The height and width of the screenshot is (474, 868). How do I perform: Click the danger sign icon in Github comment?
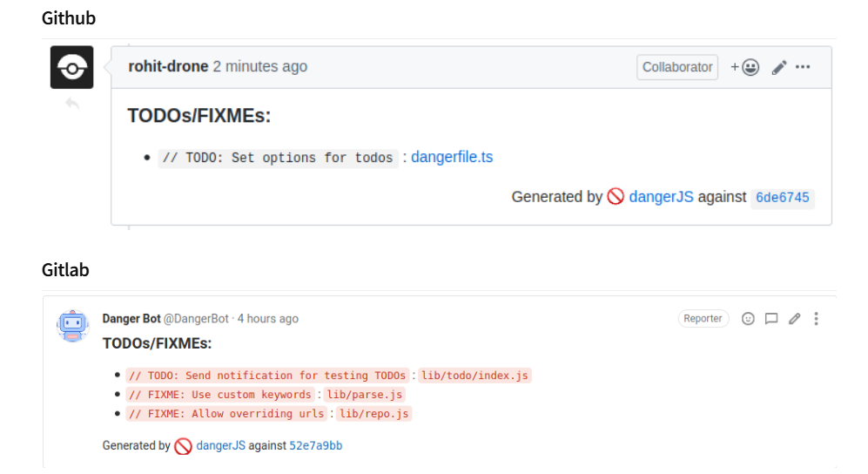[x=616, y=197]
